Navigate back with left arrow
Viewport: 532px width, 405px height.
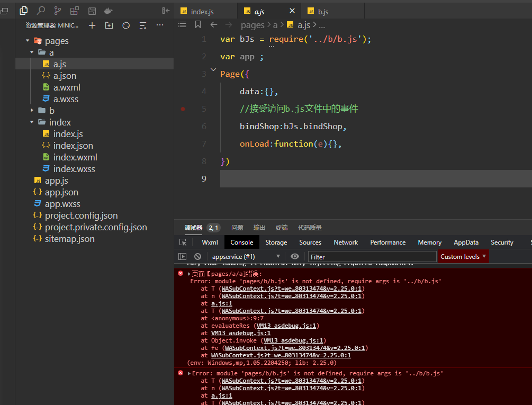(213, 24)
